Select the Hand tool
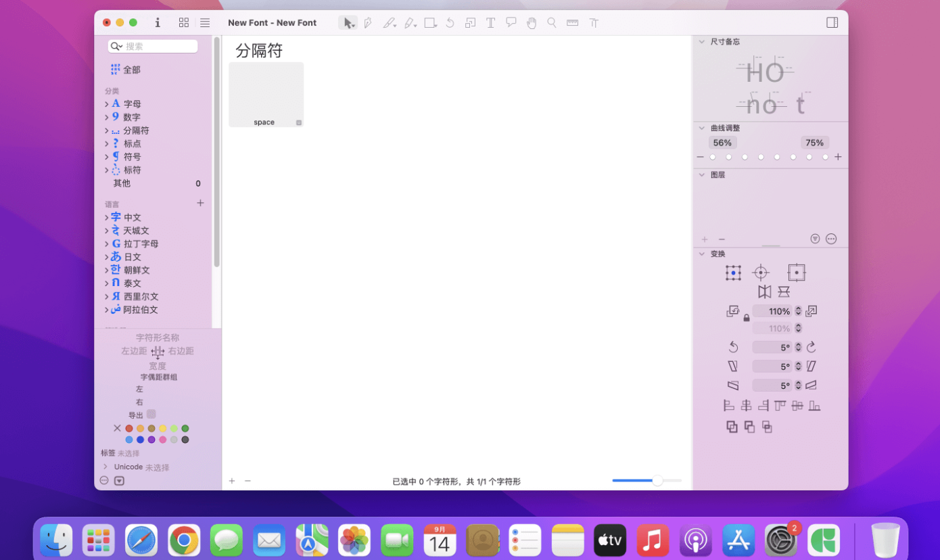 532,23
